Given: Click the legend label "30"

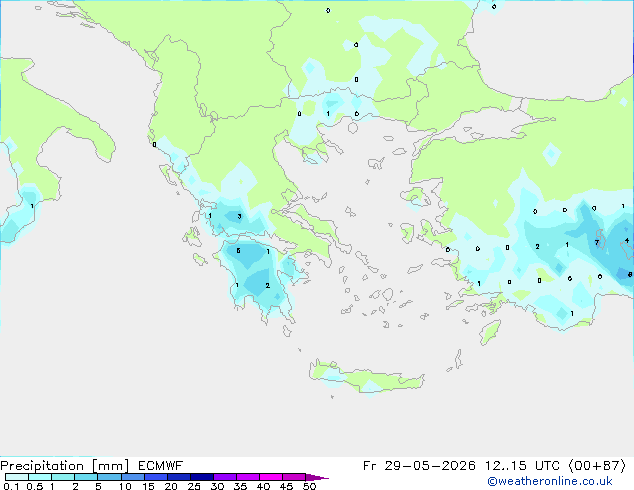Looking at the screenshot, I should (x=218, y=486).
